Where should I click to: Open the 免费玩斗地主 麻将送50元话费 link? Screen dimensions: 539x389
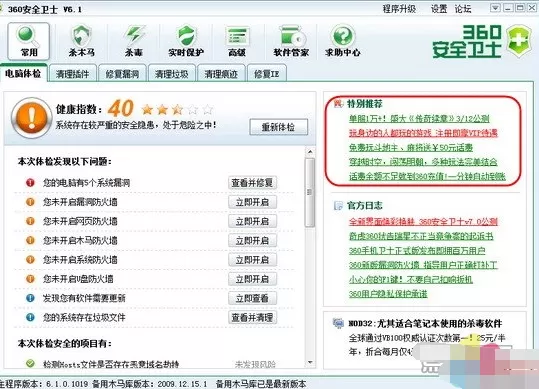(x=411, y=147)
